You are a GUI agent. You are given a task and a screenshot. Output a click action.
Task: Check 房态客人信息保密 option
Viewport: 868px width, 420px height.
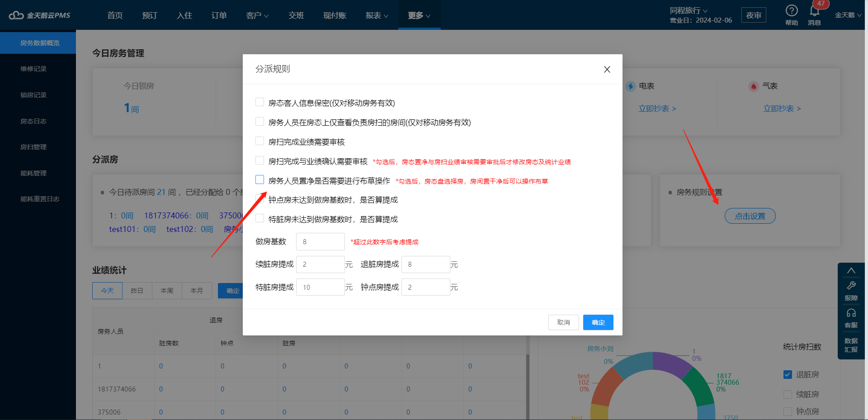260,102
